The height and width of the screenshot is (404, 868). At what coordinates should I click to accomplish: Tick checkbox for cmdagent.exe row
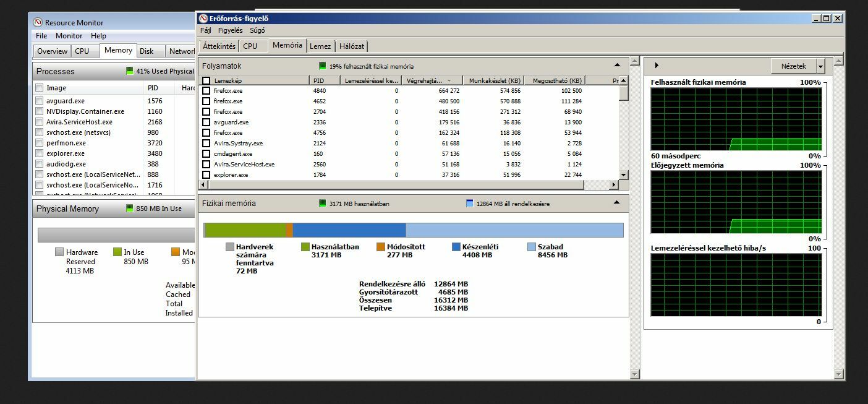(206, 153)
